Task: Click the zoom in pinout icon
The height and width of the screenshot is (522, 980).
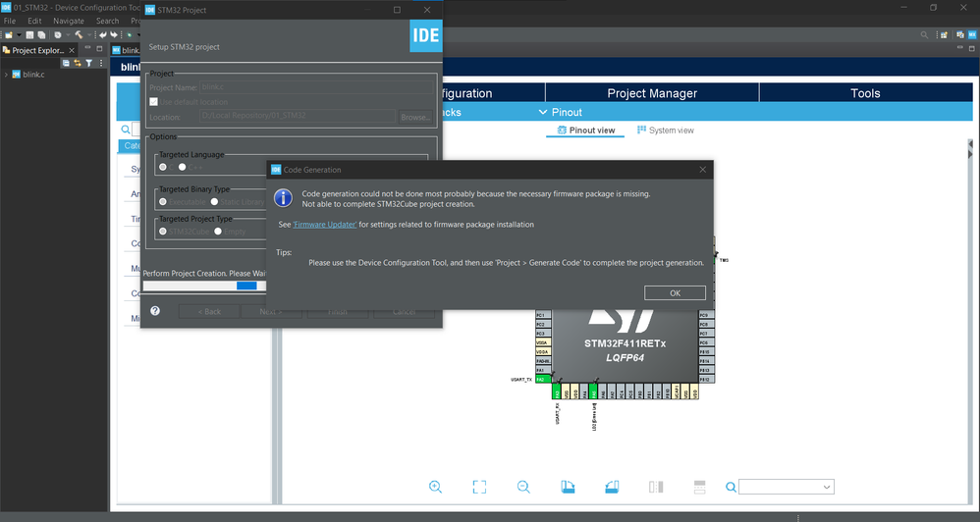Action: click(x=436, y=487)
